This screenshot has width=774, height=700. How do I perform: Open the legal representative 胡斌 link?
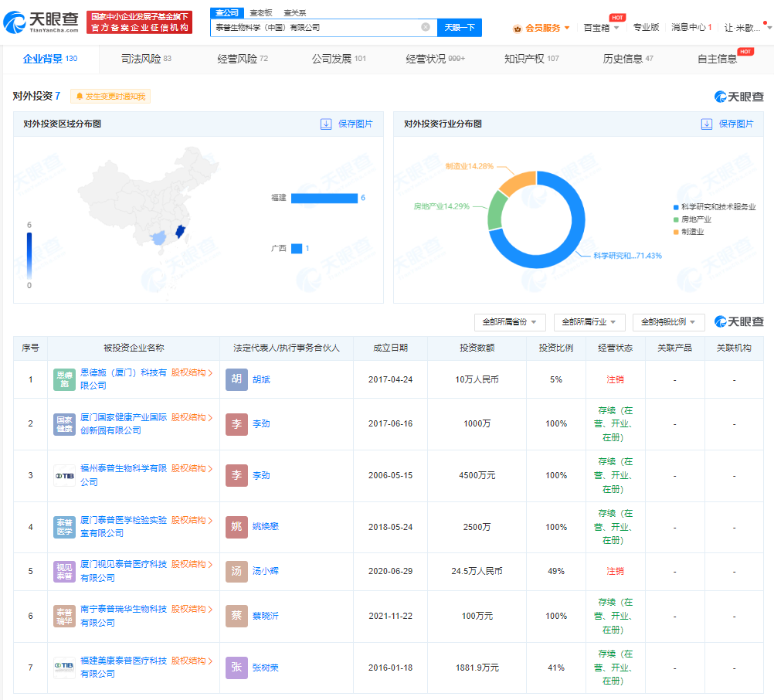(x=261, y=379)
